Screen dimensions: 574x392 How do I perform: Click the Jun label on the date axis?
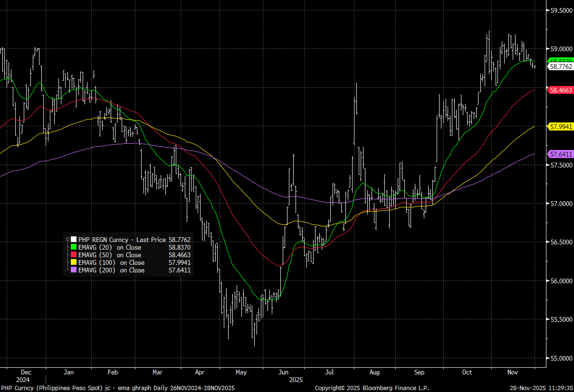pyautogui.click(x=284, y=373)
